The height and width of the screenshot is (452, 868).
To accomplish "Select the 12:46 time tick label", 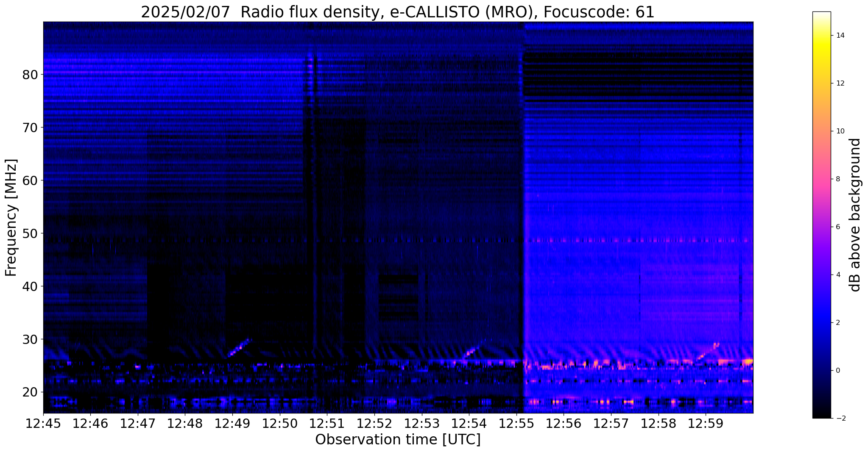I will (x=91, y=424).
